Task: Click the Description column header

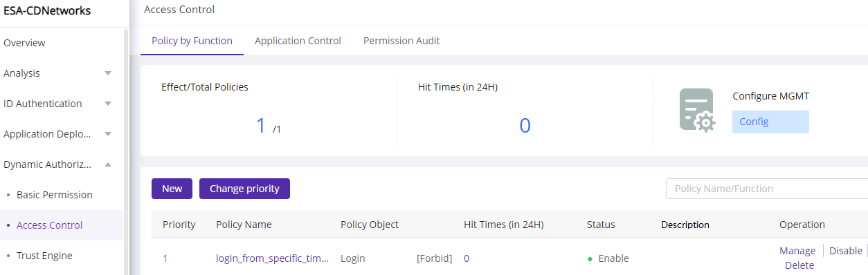Action: click(685, 225)
